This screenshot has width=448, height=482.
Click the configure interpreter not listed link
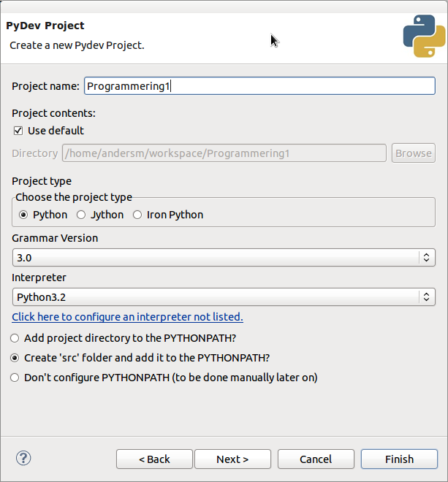tap(127, 317)
